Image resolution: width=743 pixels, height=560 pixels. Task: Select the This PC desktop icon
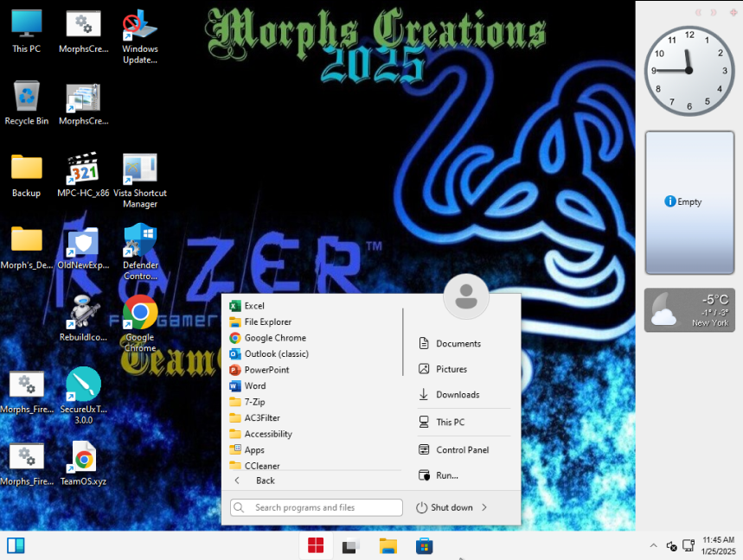click(x=27, y=31)
